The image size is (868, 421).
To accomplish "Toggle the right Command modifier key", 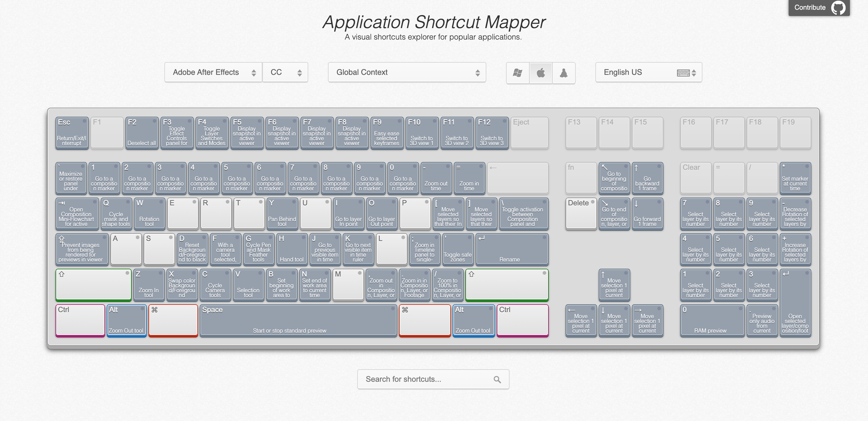I will pos(425,320).
